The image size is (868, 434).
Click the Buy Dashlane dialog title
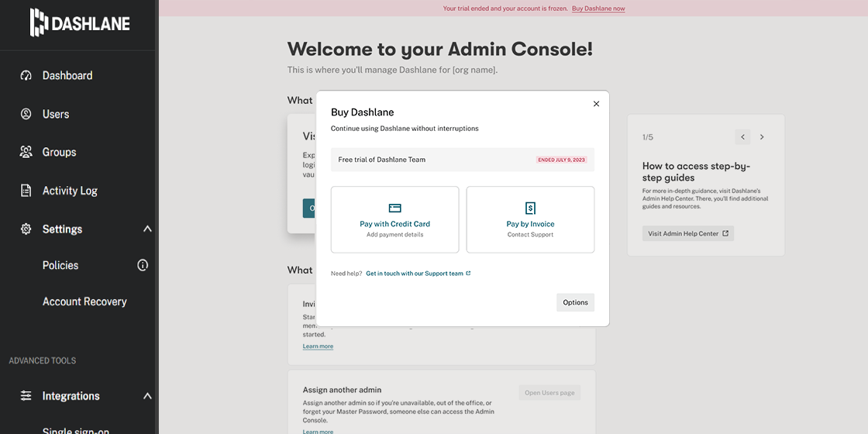click(x=363, y=112)
